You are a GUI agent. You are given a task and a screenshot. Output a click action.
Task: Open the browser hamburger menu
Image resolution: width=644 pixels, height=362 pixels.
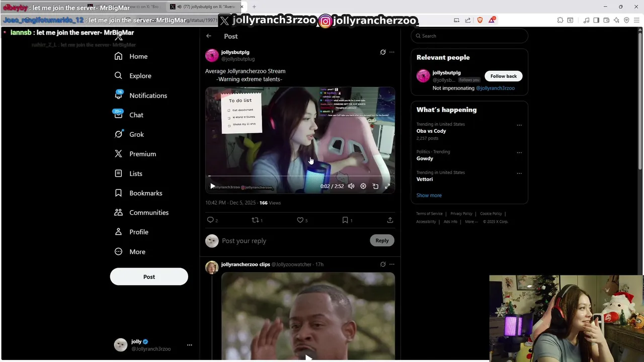636,20
